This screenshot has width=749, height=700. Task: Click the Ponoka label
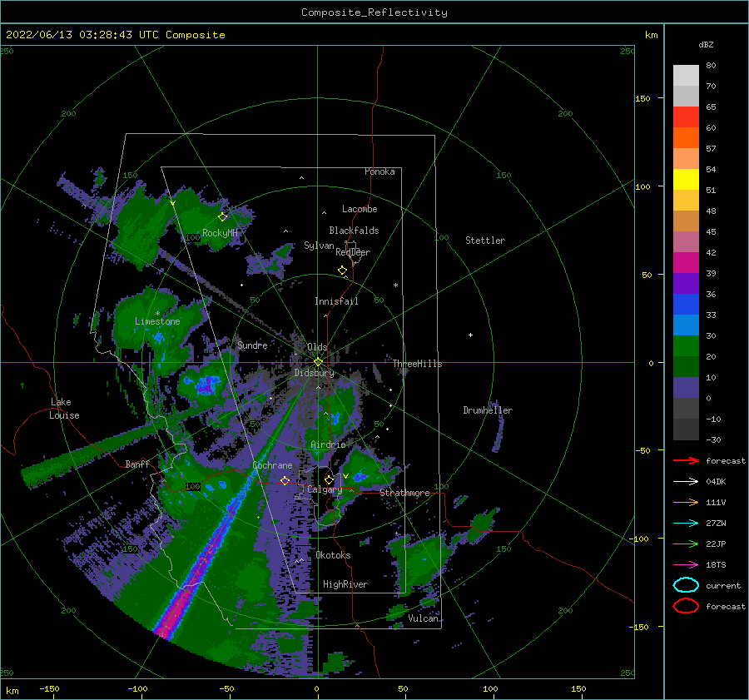pos(379,171)
